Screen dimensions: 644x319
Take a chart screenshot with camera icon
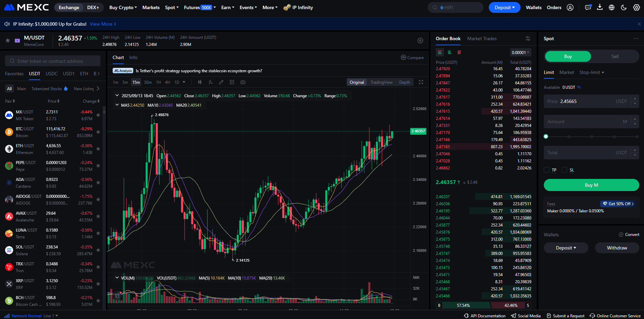click(243, 82)
